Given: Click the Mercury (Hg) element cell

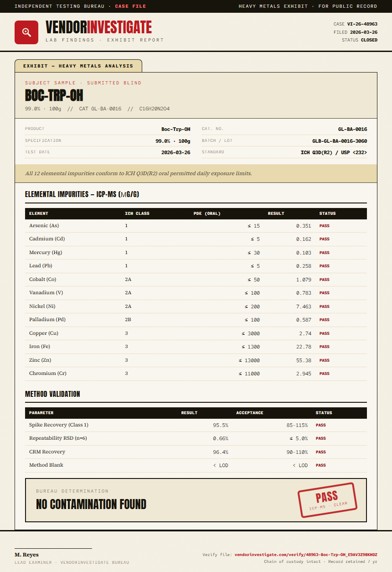Looking at the screenshot, I should click(46, 253).
